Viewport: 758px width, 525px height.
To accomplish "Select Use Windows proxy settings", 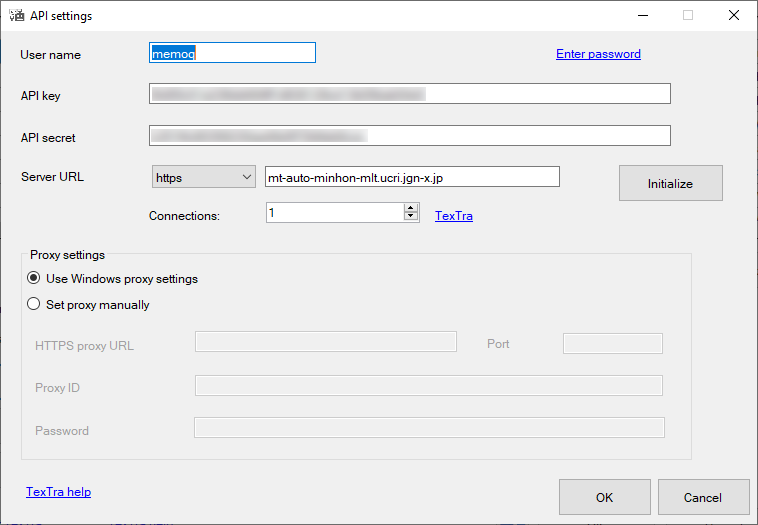I will pos(35,279).
